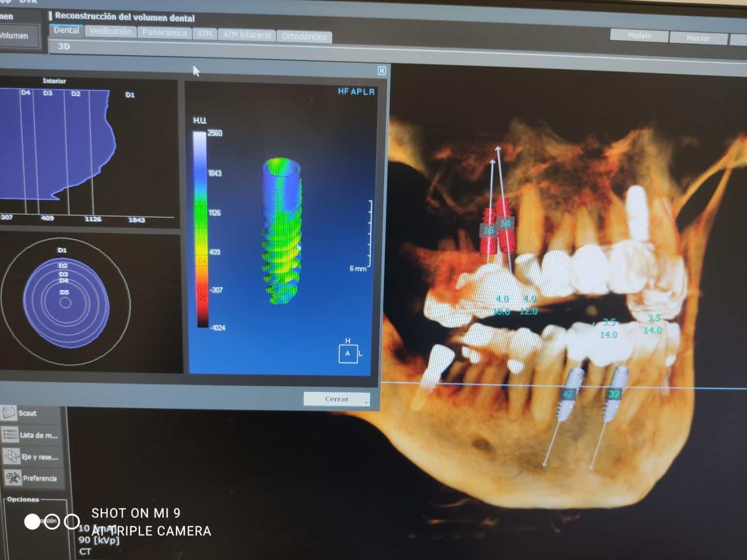Open the Ortodóncico tab
This screenshot has height=560, width=747.
pos(304,36)
